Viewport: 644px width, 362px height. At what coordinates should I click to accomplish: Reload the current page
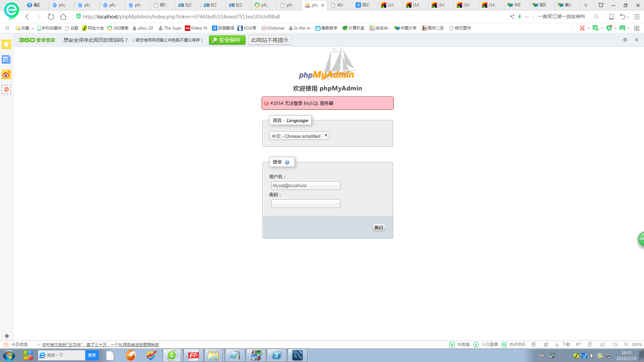(x=51, y=16)
